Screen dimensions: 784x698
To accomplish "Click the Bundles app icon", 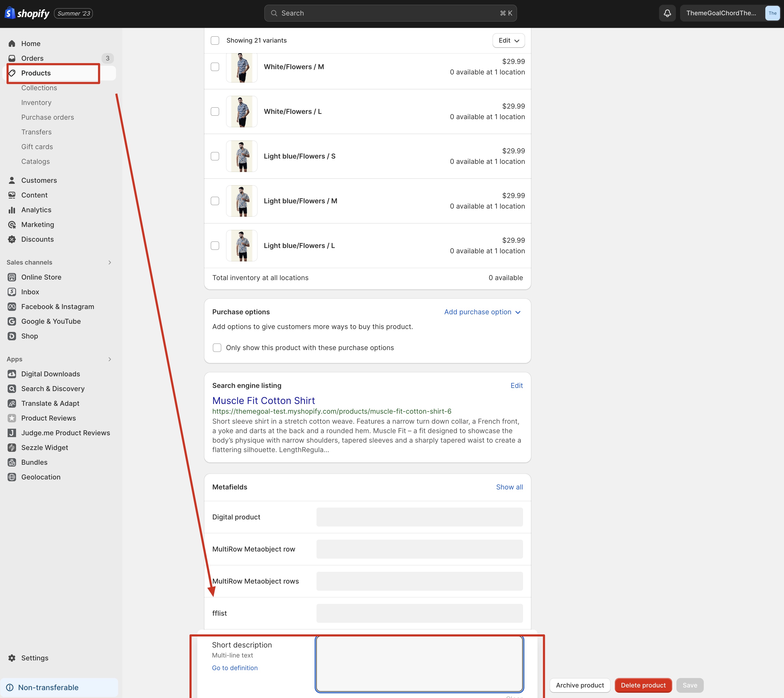I will point(12,462).
